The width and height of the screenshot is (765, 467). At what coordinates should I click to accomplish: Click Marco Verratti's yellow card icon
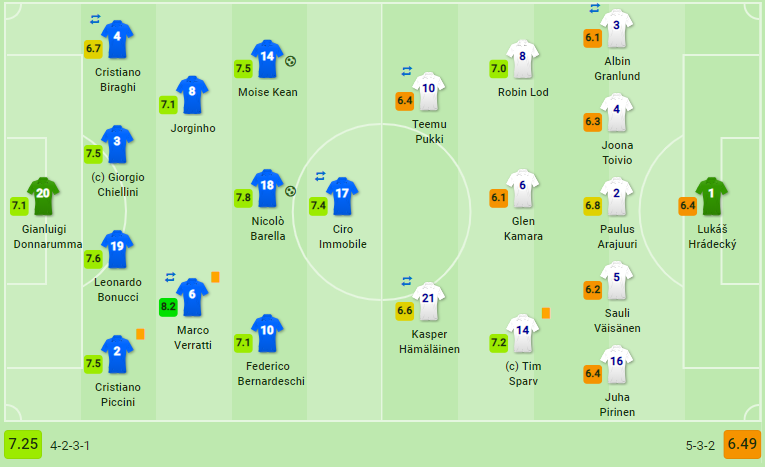[x=215, y=277]
